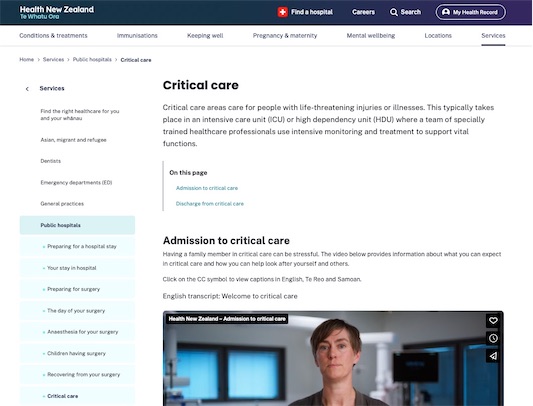Click Admission to critical care section heading
Viewport: 533px width, 406px height.
[x=226, y=240]
